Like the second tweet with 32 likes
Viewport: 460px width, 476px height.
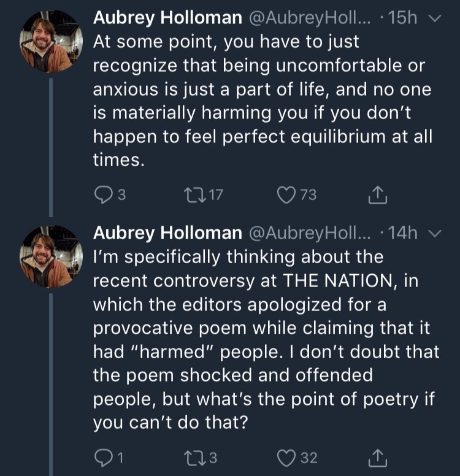click(x=286, y=458)
